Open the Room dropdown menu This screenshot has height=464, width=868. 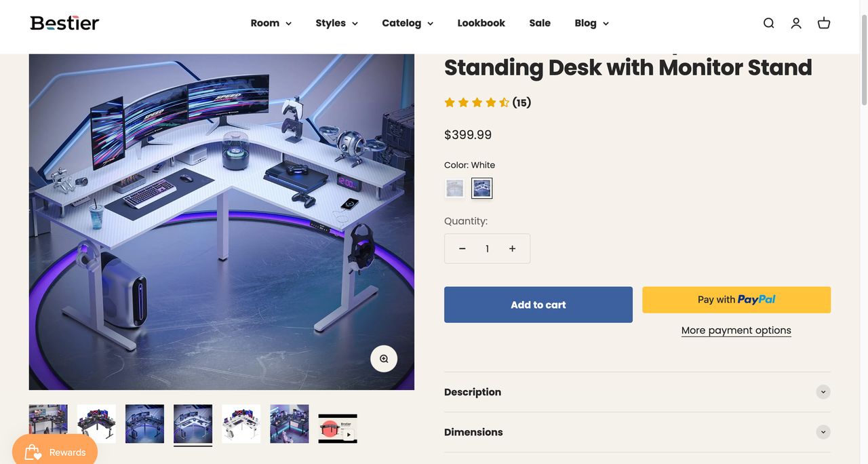coord(271,23)
